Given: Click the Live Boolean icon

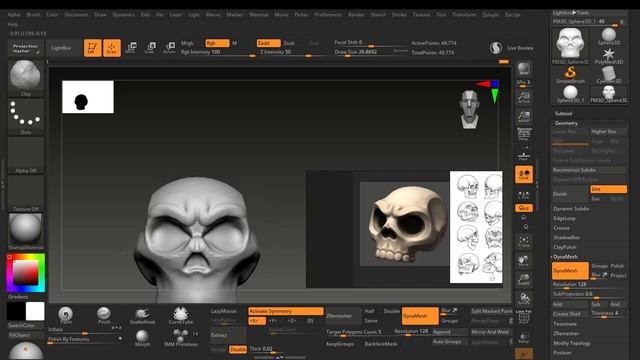Looking at the screenshot, I should (x=496, y=48).
